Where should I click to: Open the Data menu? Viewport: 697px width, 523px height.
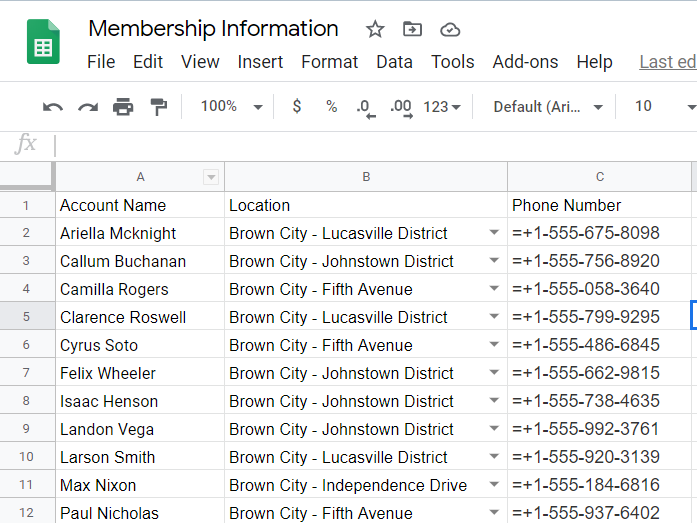(394, 62)
